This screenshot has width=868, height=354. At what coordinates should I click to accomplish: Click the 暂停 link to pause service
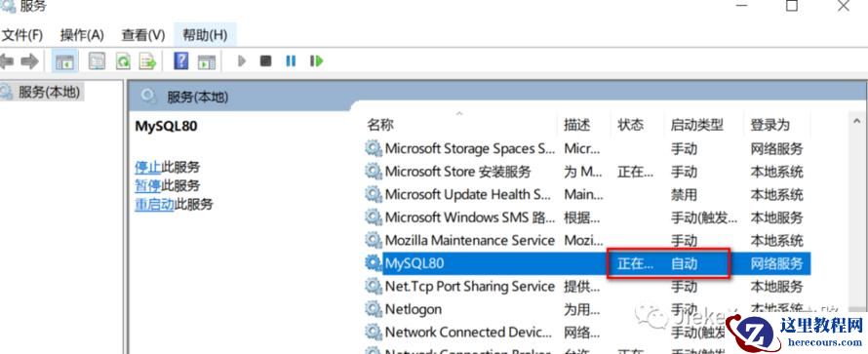[148, 186]
